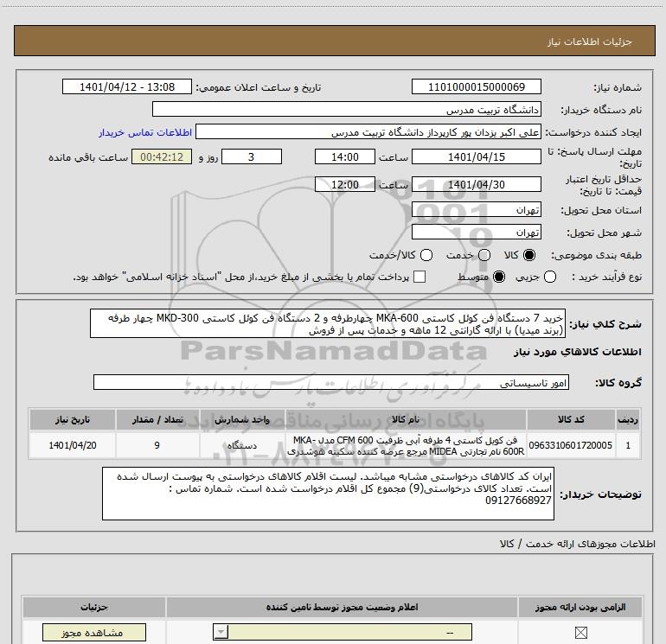Click the announcement date field 1401/04/12 - 13:08
Viewport: 666px width, 644px height.
click(127, 86)
